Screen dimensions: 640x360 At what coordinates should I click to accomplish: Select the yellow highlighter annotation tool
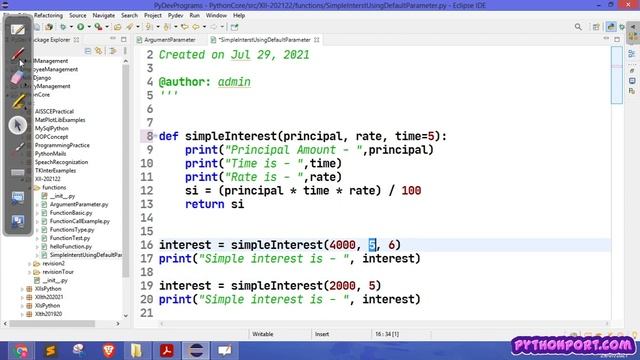tap(18, 101)
